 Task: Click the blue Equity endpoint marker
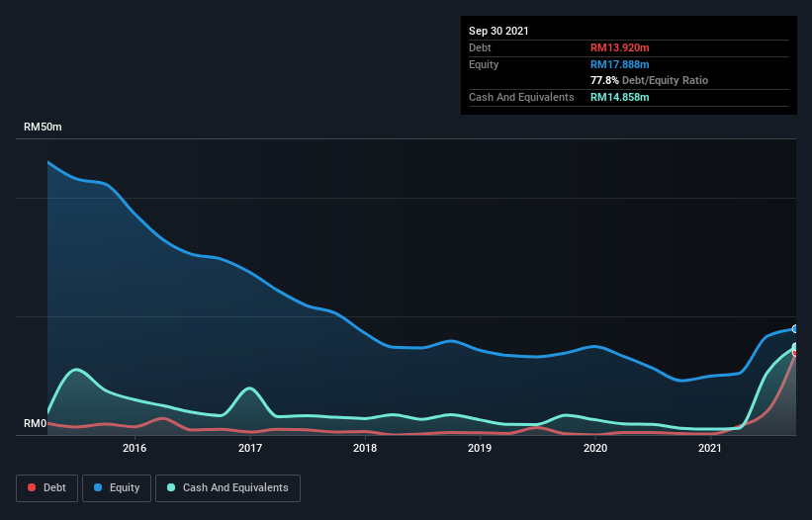click(795, 328)
